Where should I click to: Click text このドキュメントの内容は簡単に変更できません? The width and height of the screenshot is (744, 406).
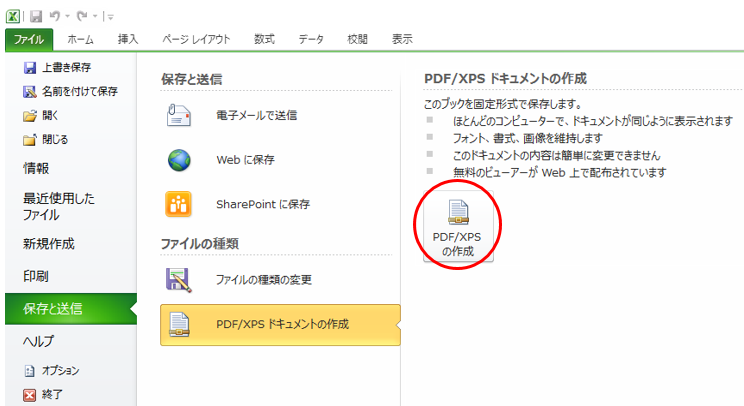(x=557, y=155)
